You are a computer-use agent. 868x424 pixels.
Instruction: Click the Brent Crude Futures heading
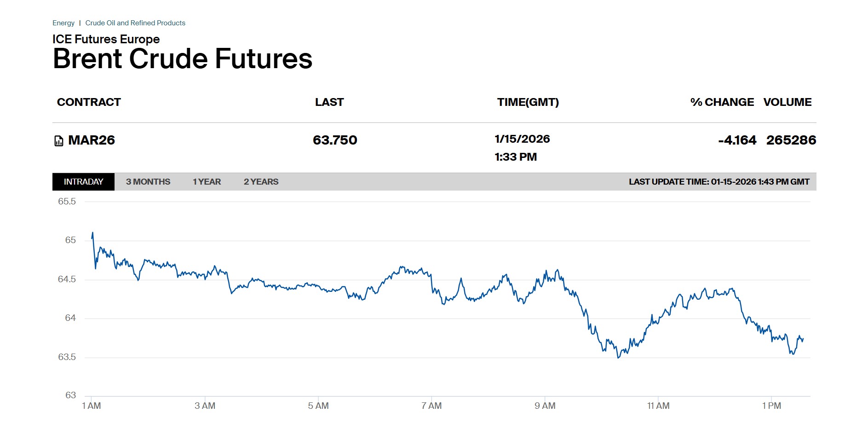click(183, 59)
